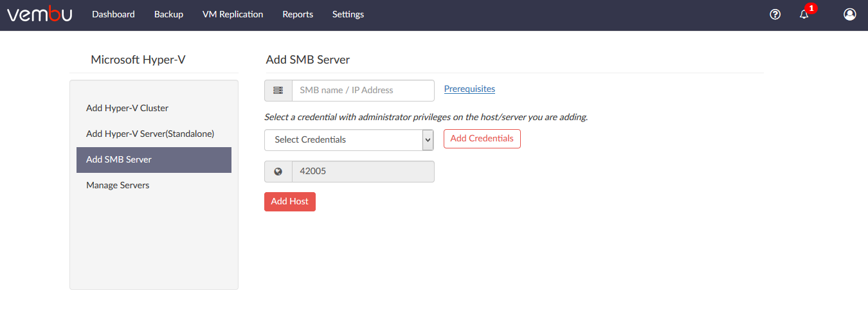Expand the Select Credentials dropdown arrow
Screen dimensions: 868x329
428,139
